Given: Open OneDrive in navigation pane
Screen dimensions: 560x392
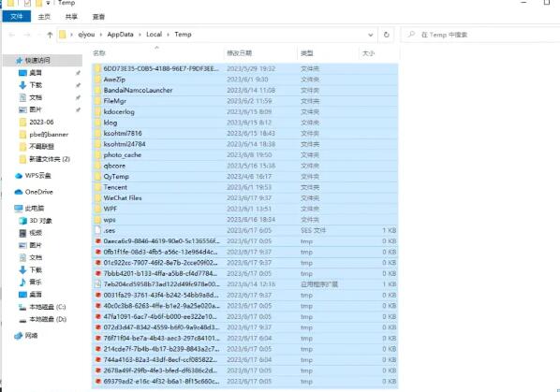Looking at the screenshot, I should point(34,192).
